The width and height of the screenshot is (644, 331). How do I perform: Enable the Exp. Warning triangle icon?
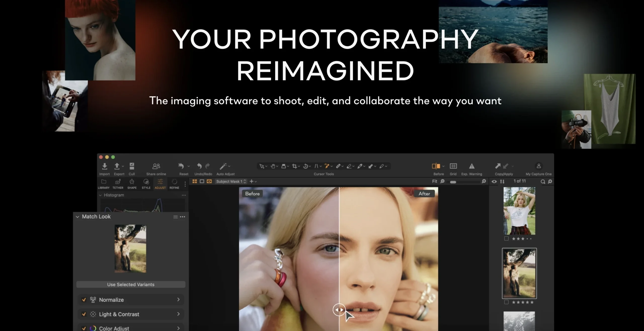click(472, 166)
